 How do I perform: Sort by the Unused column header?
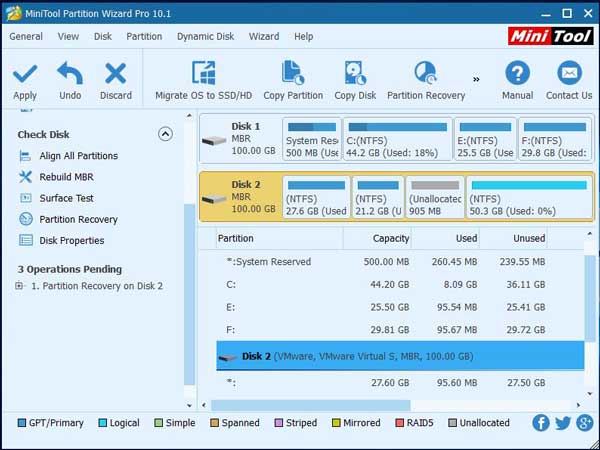coord(513,238)
